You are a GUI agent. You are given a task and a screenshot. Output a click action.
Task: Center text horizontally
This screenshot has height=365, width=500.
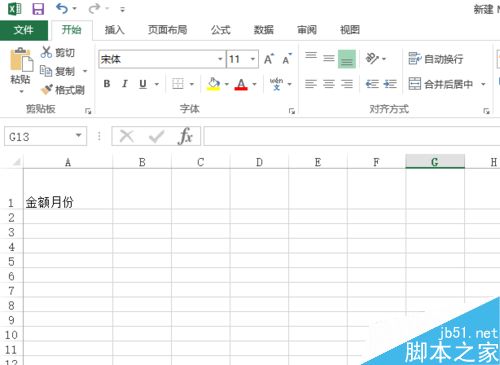(329, 84)
